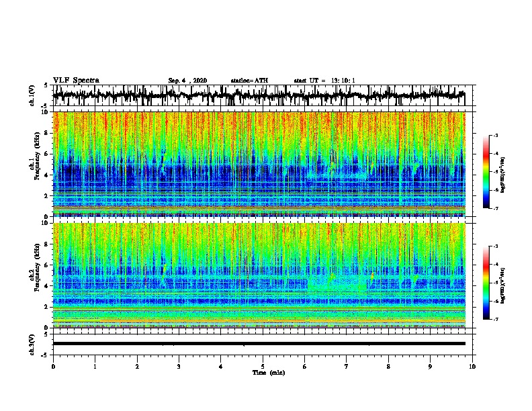Click the time-axis tick label "10"
Image resolution: width=532 pixels, height=411 pixels.
click(x=472, y=367)
